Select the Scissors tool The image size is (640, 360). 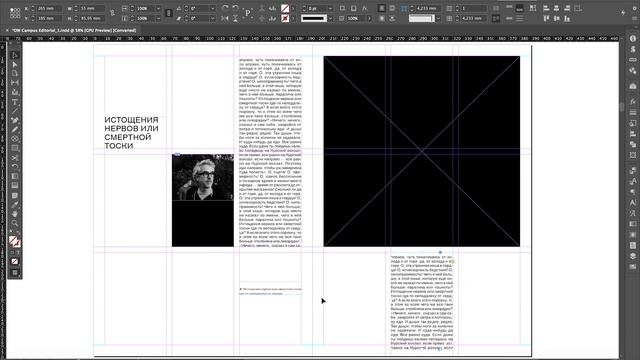click(15, 158)
